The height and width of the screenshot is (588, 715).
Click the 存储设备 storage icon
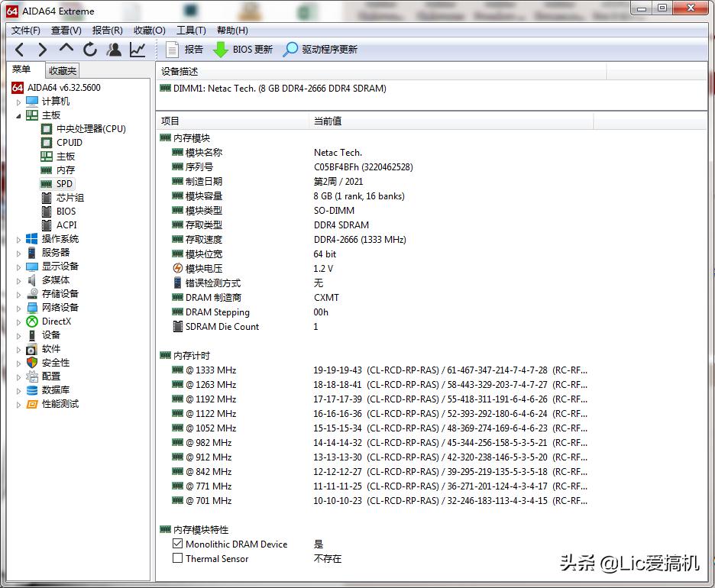coord(32,294)
